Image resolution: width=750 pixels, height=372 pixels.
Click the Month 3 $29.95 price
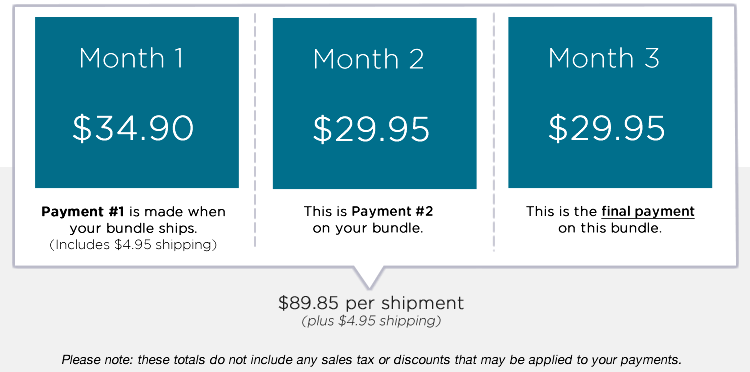(x=607, y=128)
